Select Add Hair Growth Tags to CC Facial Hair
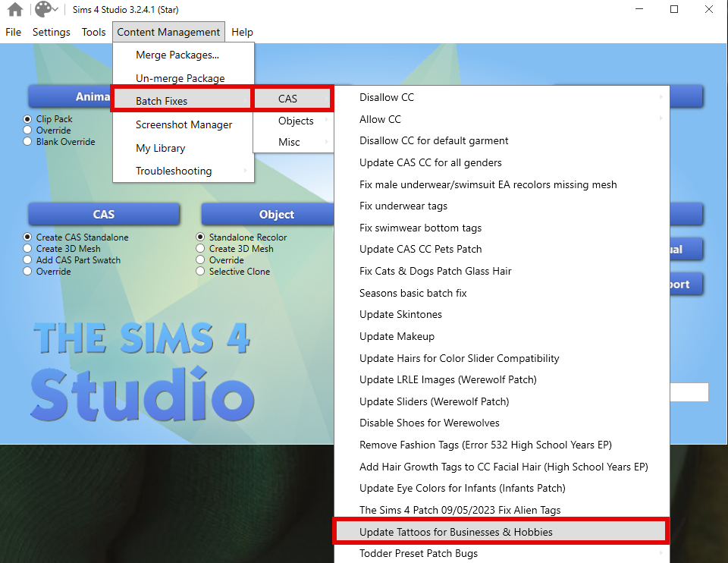This screenshot has width=728, height=563. 502,467
